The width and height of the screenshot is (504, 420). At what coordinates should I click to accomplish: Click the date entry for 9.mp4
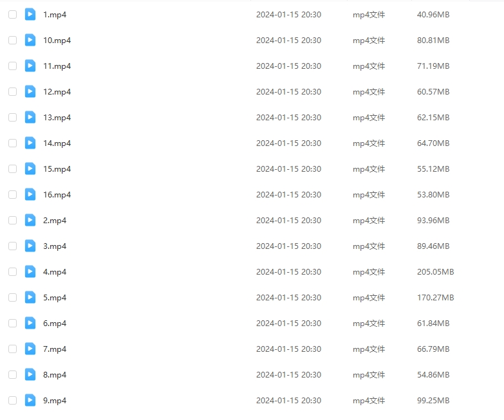(288, 401)
